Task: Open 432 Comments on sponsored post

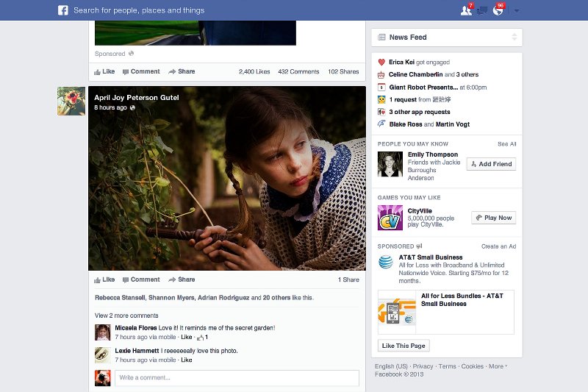Action: click(298, 71)
